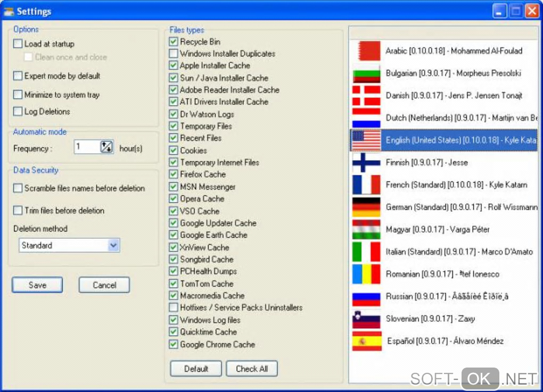Viewport: 543px width, 392px height.
Task: Uncheck Recycle Bin file type
Action: pyautogui.click(x=174, y=41)
